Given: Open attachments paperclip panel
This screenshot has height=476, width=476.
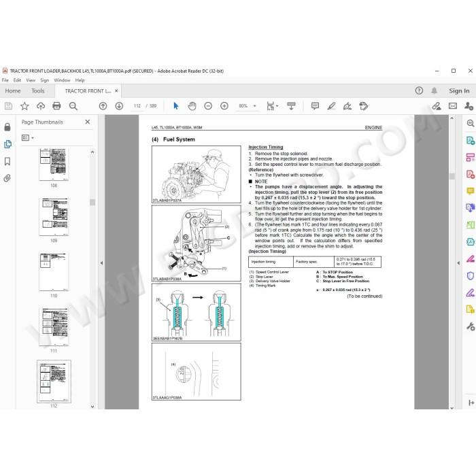Looking at the screenshot, I should [7, 178].
